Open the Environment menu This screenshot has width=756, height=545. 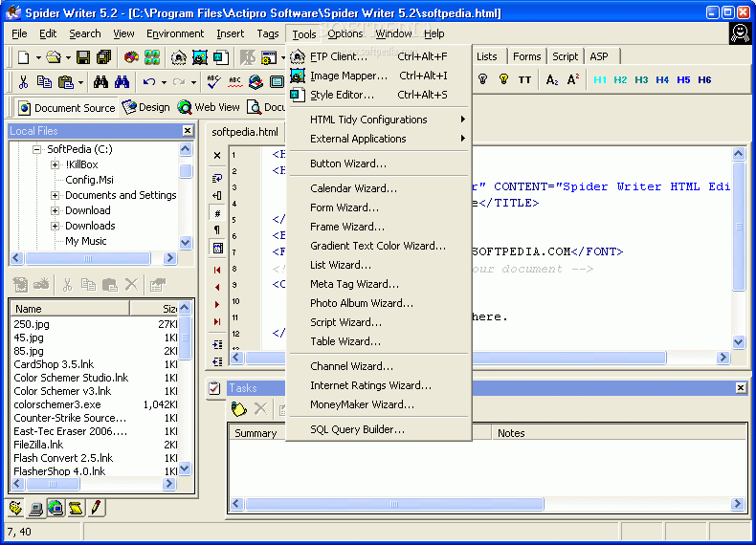coord(175,33)
